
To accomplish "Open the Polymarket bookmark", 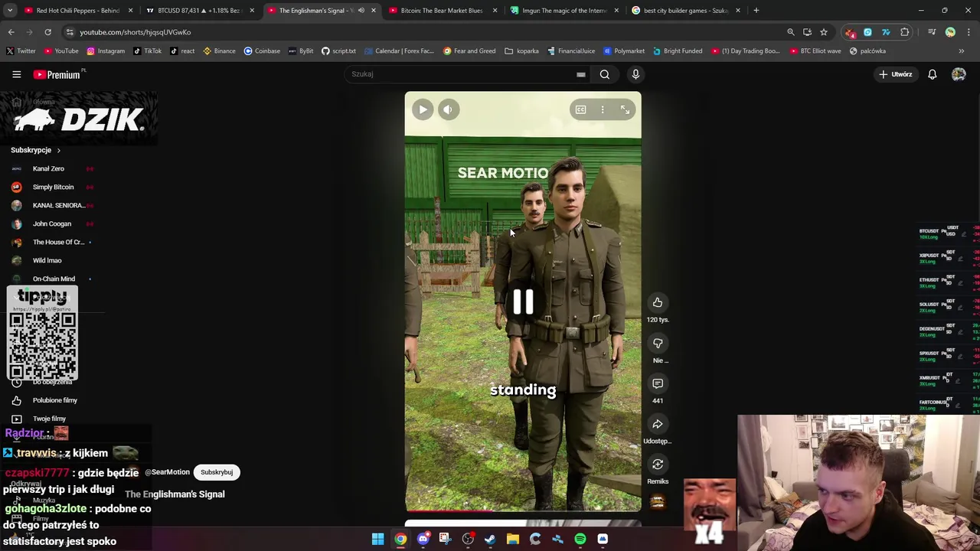I will click(624, 51).
